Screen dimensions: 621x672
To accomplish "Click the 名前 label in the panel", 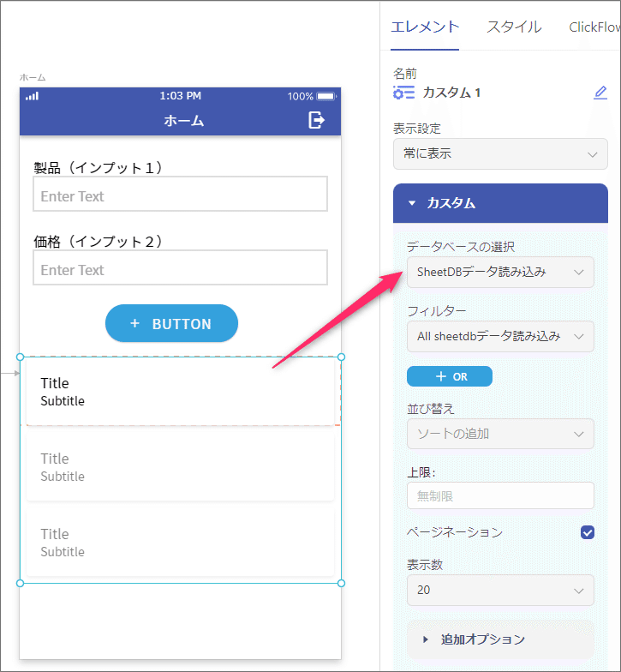I will (404, 74).
